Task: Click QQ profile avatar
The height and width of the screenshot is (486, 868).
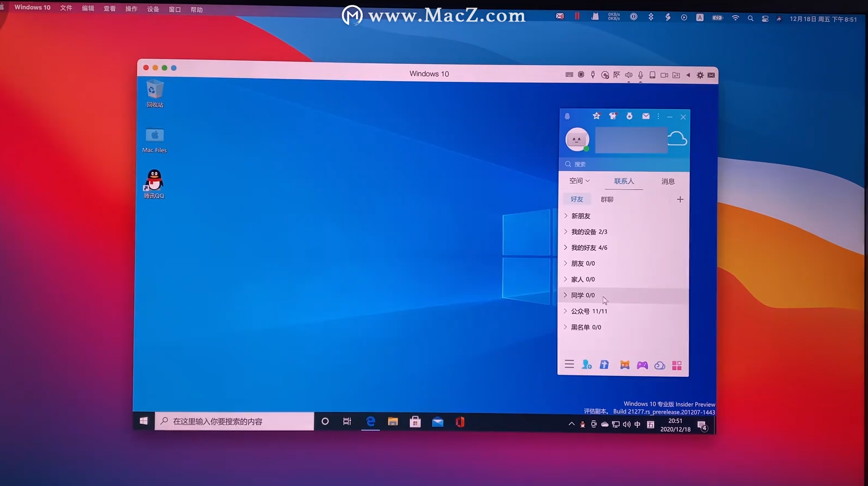Action: click(577, 139)
